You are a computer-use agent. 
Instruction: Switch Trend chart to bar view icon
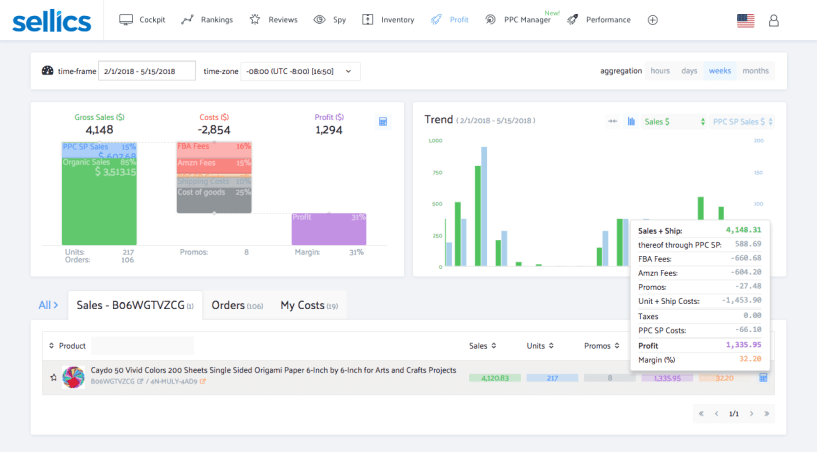(632, 121)
